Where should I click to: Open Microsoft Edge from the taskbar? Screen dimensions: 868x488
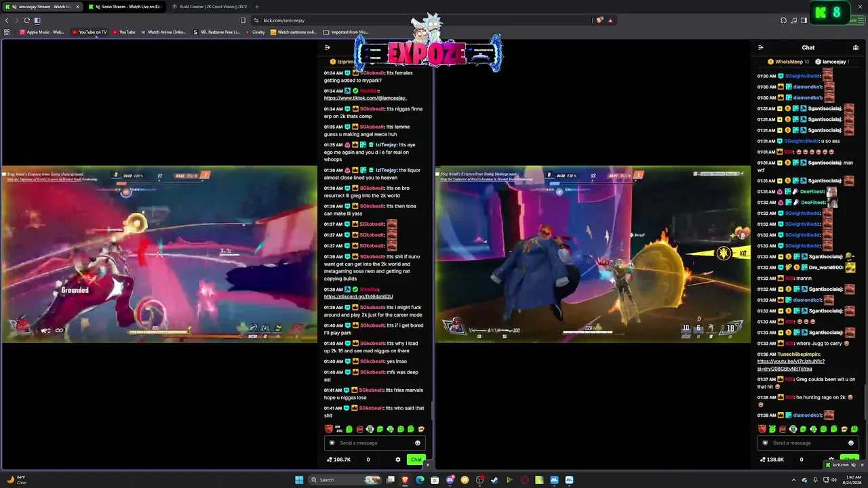(420, 480)
